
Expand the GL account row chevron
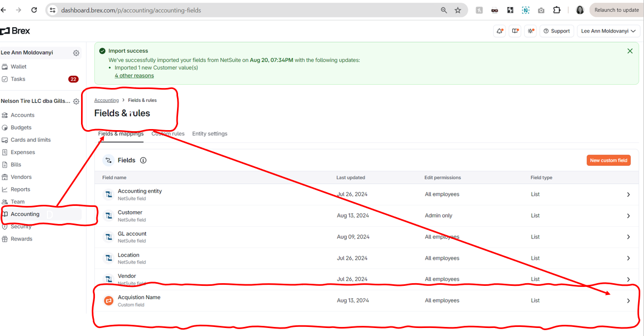click(x=629, y=237)
